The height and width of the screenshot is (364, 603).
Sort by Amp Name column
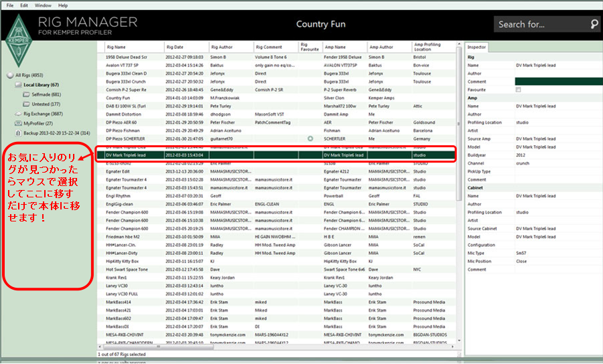point(345,47)
